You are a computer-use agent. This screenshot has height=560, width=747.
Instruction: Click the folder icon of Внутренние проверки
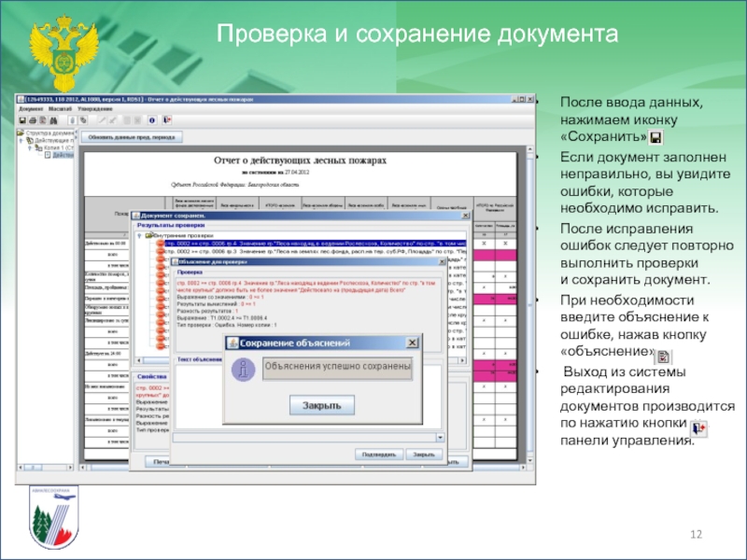point(148,235)
